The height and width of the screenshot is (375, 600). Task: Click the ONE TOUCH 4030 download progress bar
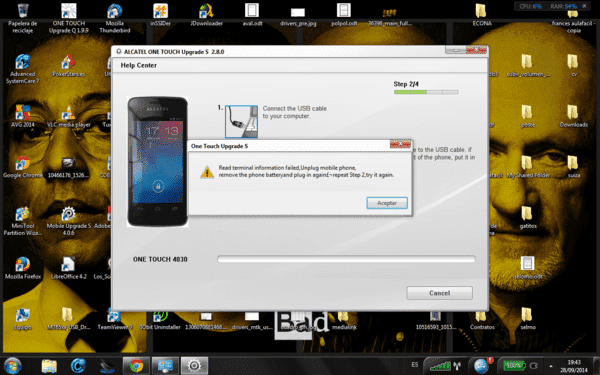point(346,259)
